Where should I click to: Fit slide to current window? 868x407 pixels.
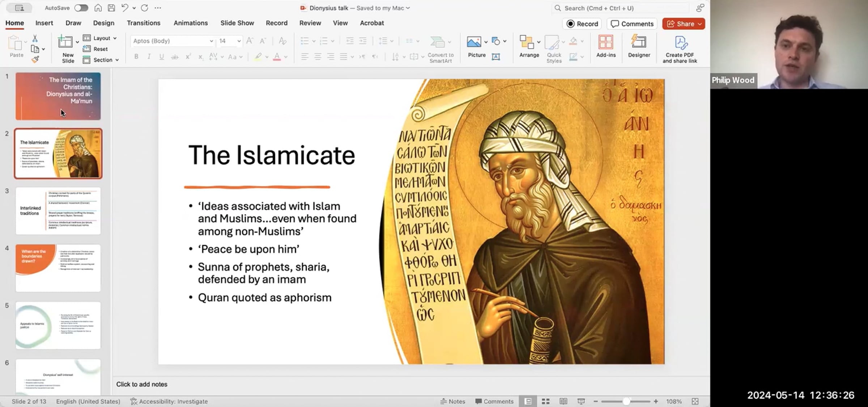pos(695,401)
